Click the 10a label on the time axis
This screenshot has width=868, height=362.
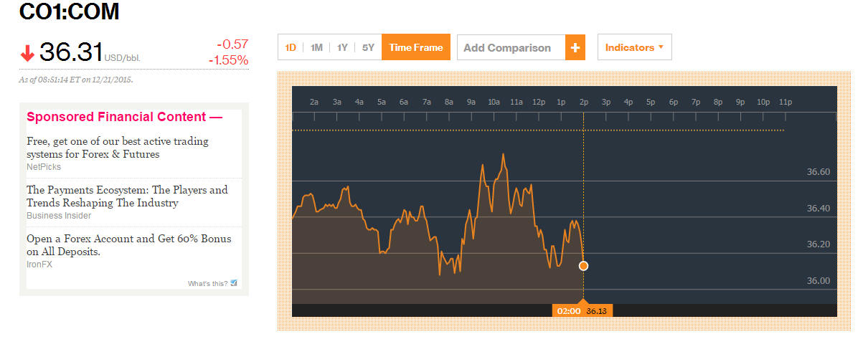coord(494,102)
